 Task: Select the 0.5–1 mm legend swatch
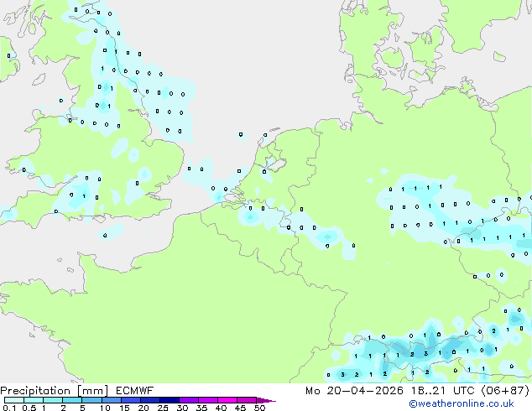click(x=34, y=400)
